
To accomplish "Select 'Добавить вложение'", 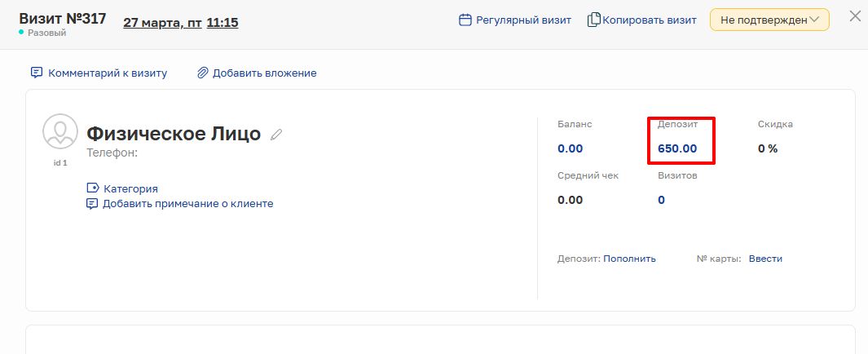I will click(264, 73).
